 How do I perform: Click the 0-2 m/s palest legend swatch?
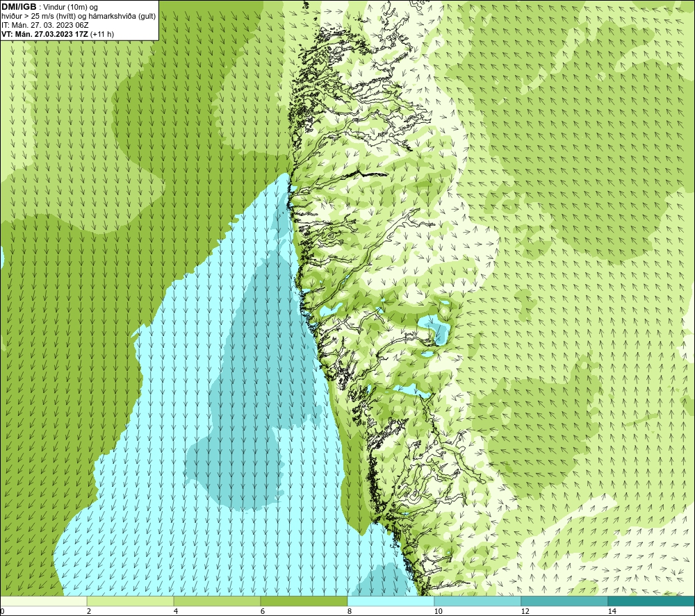(43, 601)
